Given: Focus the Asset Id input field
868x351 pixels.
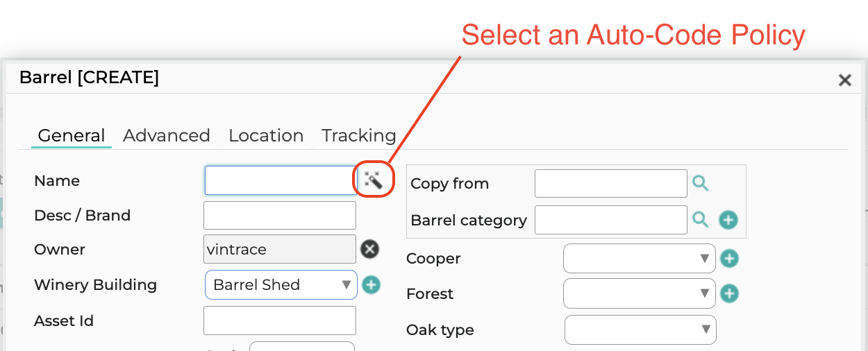Looking at the screenshot, I should [x=280, y=320].
